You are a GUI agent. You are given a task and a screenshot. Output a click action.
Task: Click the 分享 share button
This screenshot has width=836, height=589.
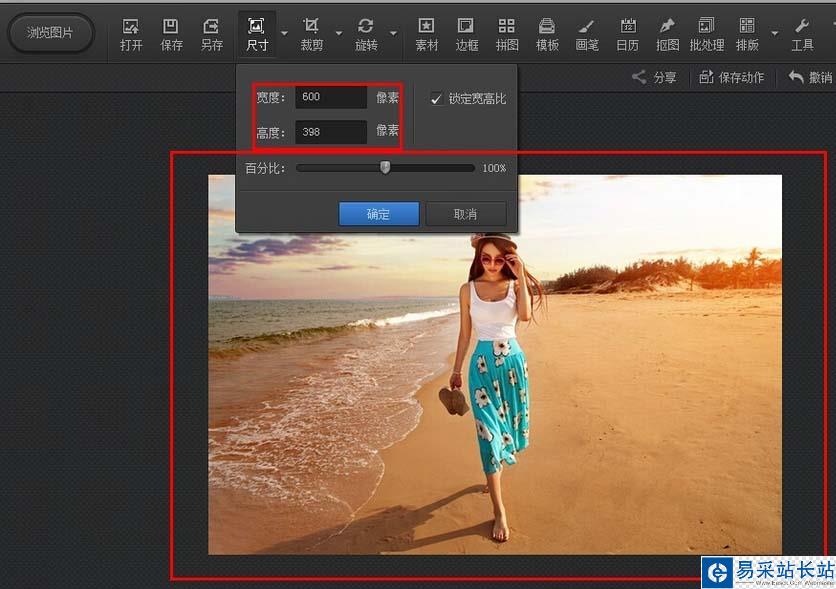click(x=655, y=77)
